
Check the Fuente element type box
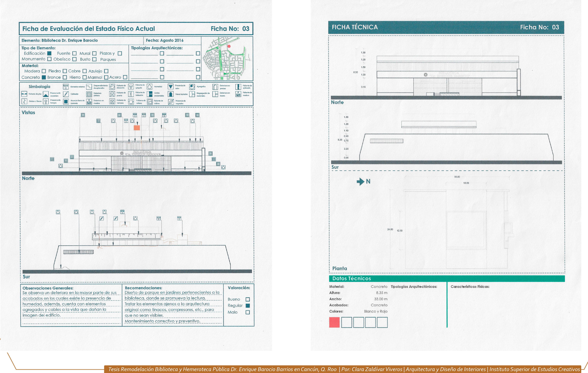coord(74,53)
